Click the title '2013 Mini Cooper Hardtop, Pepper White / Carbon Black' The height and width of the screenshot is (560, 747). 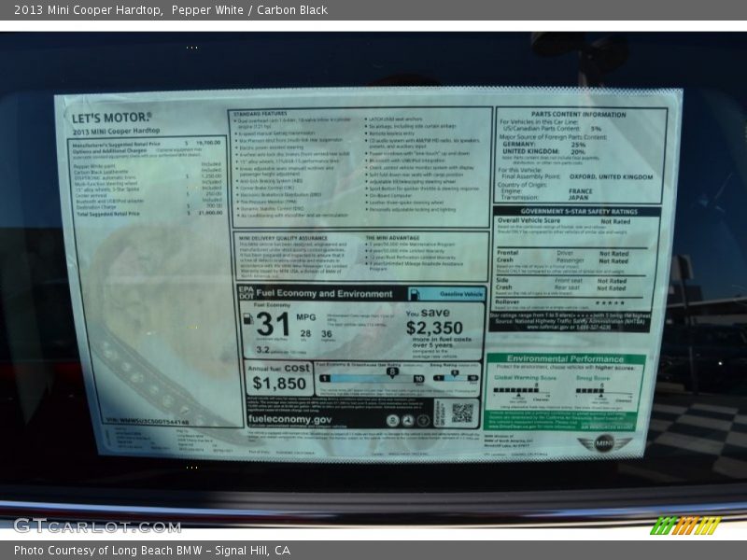[x=171, y=9]
